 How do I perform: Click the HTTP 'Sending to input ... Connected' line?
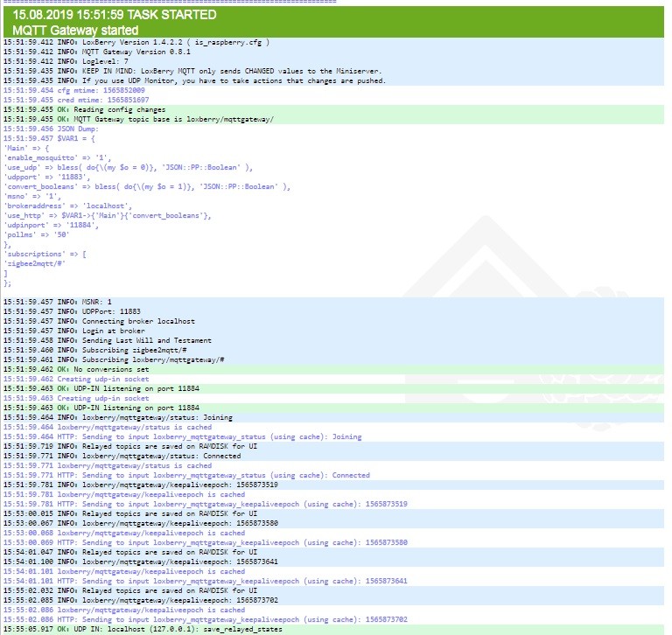coord(186,476)
